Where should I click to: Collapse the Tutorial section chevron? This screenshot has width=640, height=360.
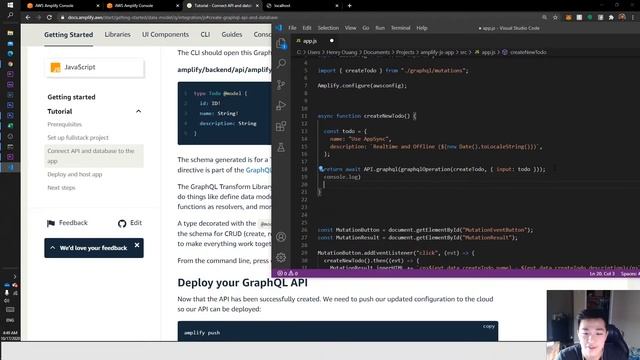tap(138, 111)
